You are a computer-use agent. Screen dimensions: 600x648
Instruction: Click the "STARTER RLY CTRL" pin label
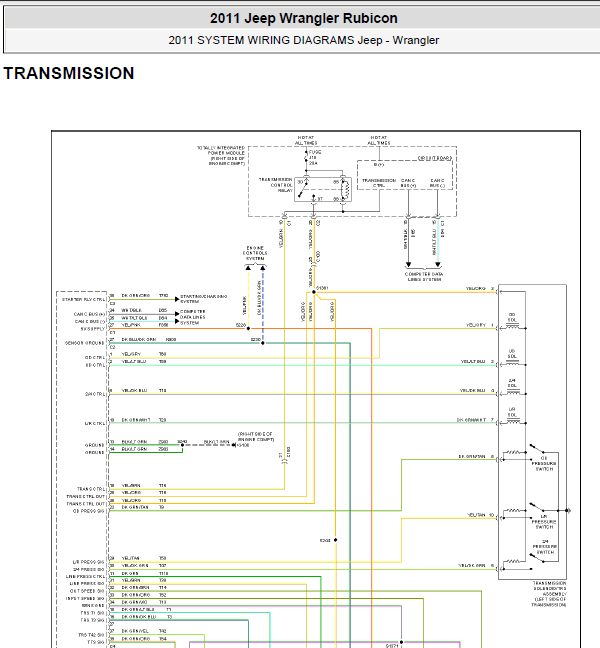pyautogui.click(x=84, y=300)
